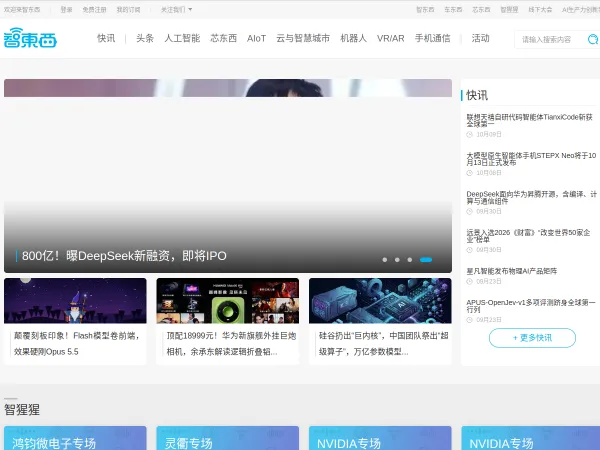Go to 我的订阅

[x=128, y=10]
